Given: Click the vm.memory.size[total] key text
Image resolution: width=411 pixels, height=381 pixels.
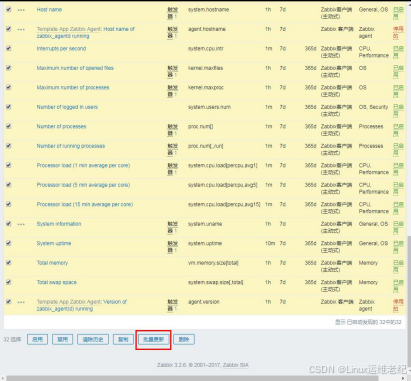Looking at the screenshot, I should [213, 263].
